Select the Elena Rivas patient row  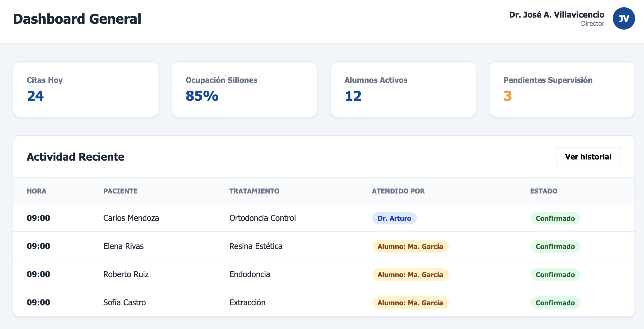[324, 246]
